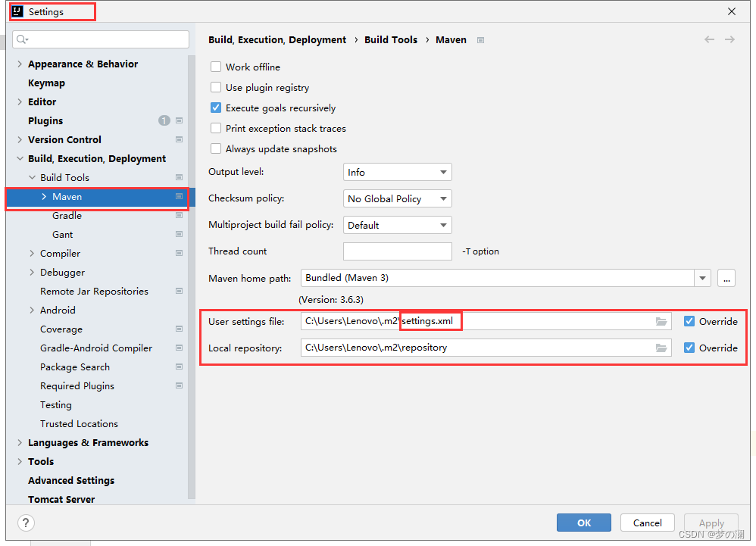Click the Thread count input field

point(397,251)
